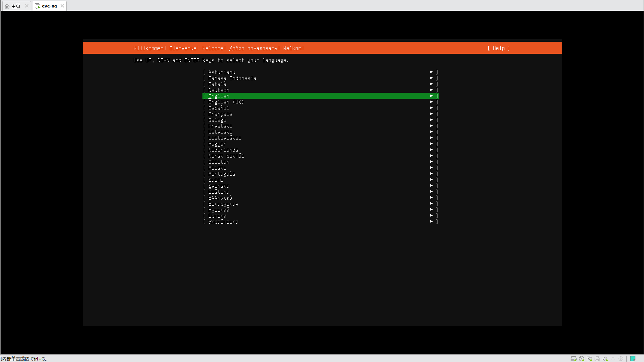Click the arrow on Polski row
The image size is (644, 362).
[x=431, y=168]
